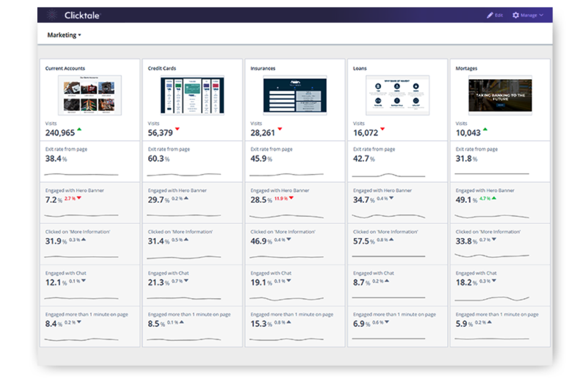588x385 pixels.
Task: Click trend arrow next to 15.3% one-minute engagement
Action: point(289,322)
